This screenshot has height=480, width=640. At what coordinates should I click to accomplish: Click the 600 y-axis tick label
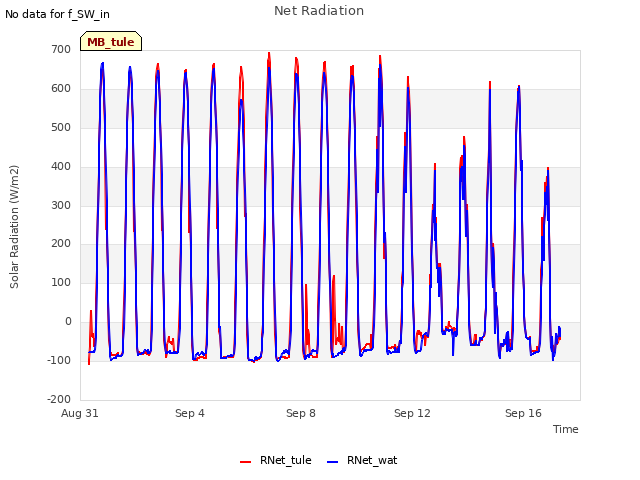tap(61, 89)
